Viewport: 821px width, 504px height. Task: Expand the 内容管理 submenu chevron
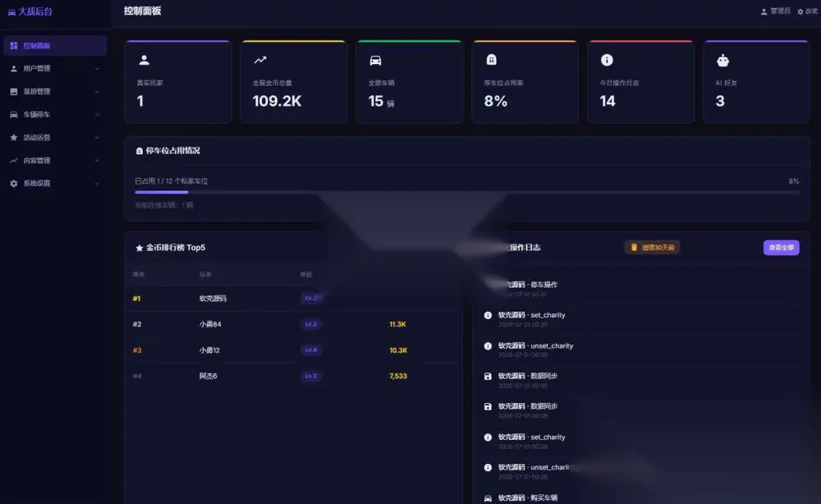pyautogui.click(x=97, y=161)
